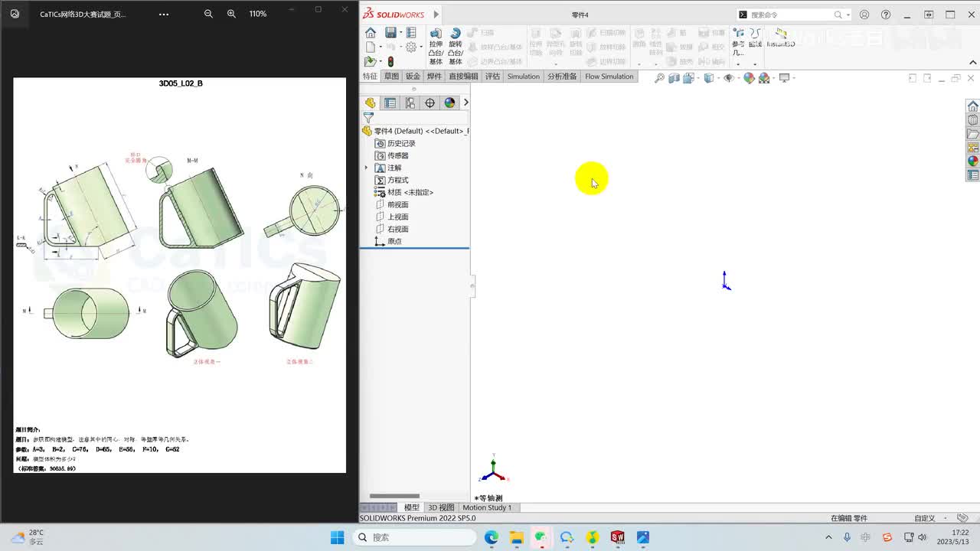This screenshot has width=980, height=551.
Task: Open the 直接编辑 ribbon tab
Action: click(463, 77)
